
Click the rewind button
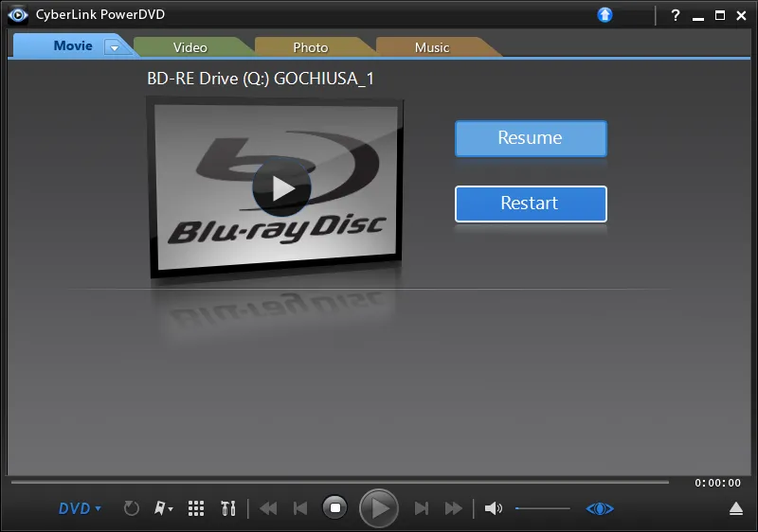268,508
